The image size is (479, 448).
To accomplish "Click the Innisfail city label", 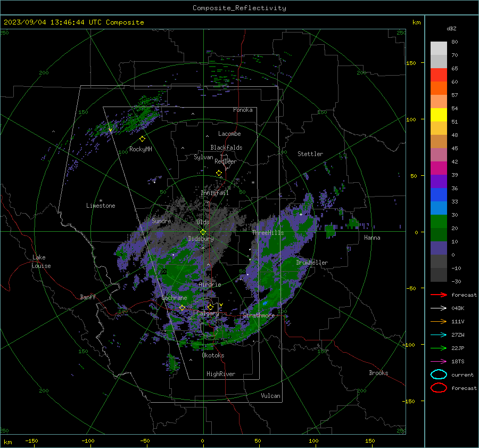I will (215, 193).
